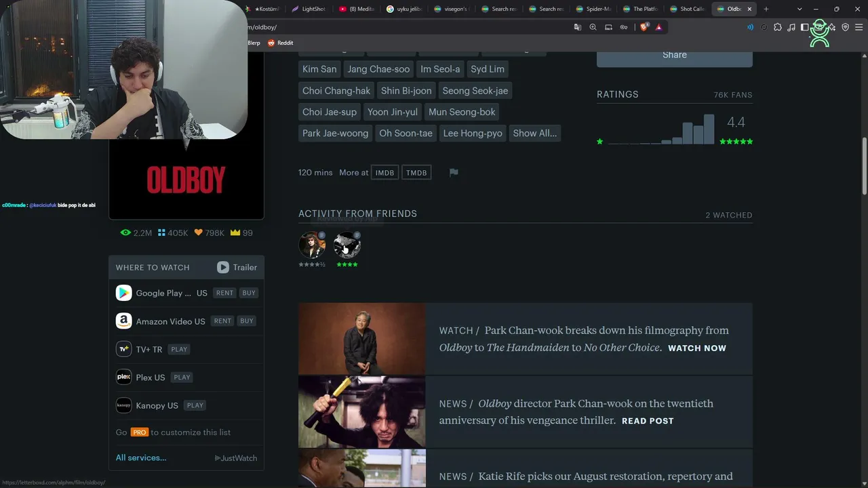Click the Kanopy service icon

point(123,405)
